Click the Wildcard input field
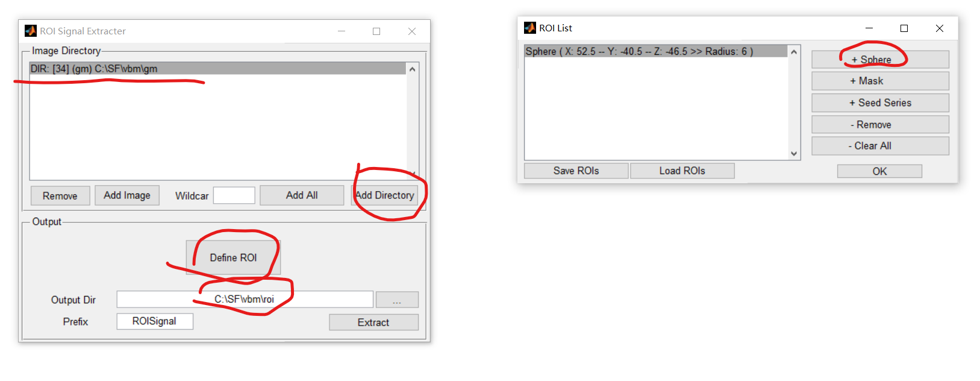 234,195
